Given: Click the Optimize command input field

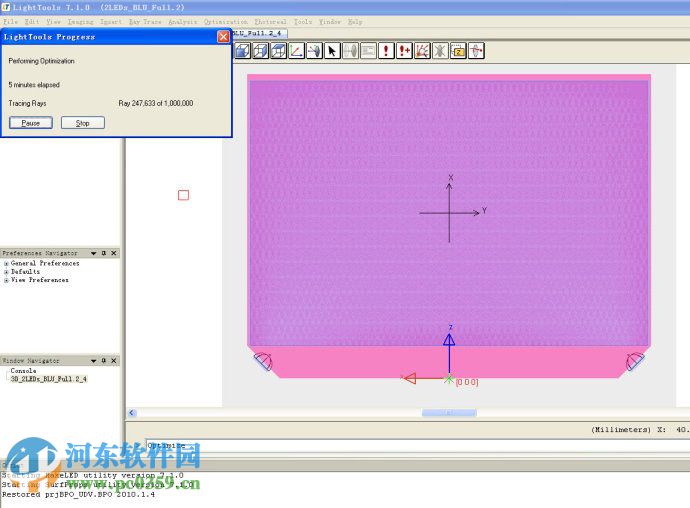Looking at the screenshot, I should [x=418, y=445].
